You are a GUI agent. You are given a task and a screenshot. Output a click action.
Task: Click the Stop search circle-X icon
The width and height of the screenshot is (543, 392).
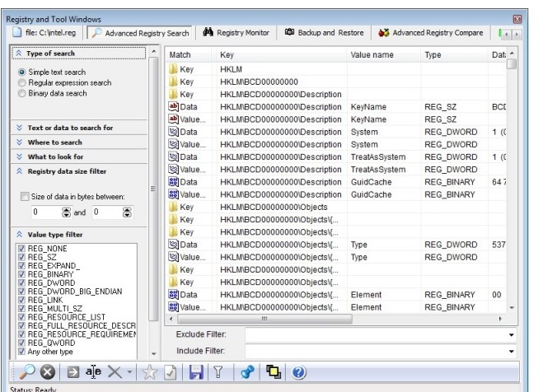click(x=47, y=372)
